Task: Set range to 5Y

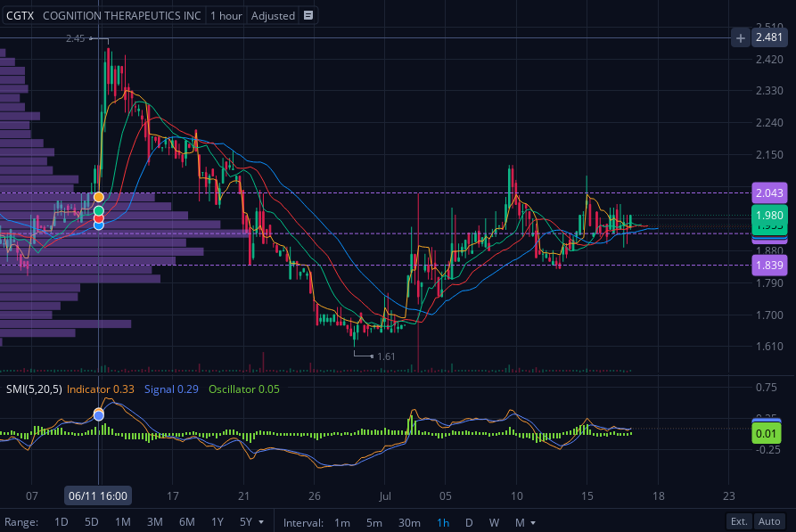Action: [x=246, y=522]
